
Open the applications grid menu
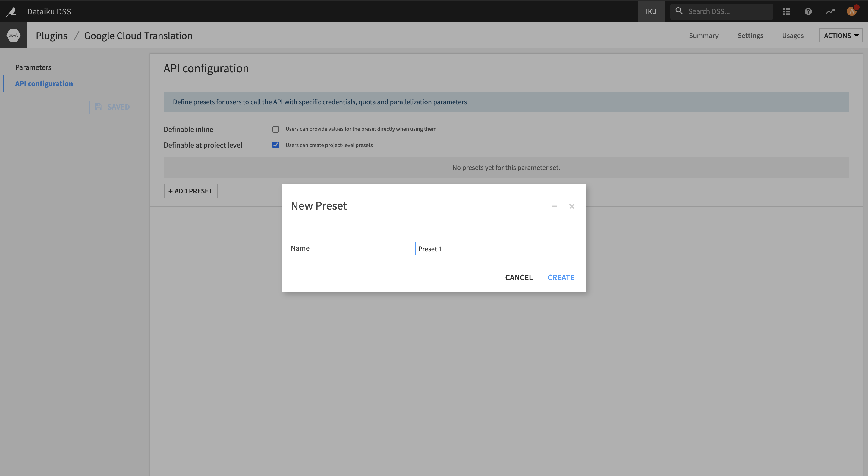pos(786,11)
